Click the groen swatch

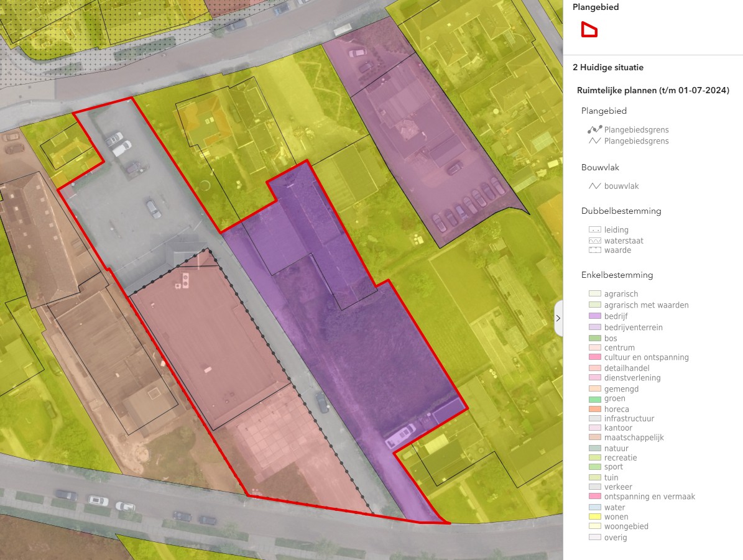594,400
